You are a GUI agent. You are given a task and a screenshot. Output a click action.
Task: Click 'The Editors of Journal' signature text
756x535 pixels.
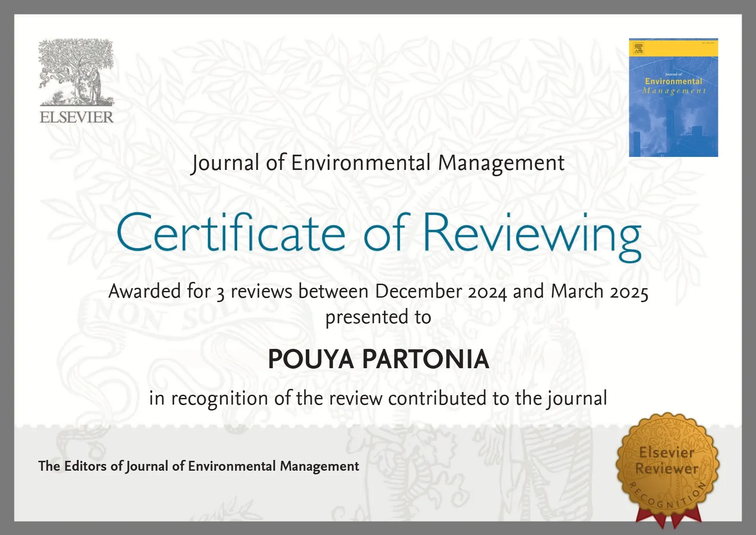[x=198, y=466]
